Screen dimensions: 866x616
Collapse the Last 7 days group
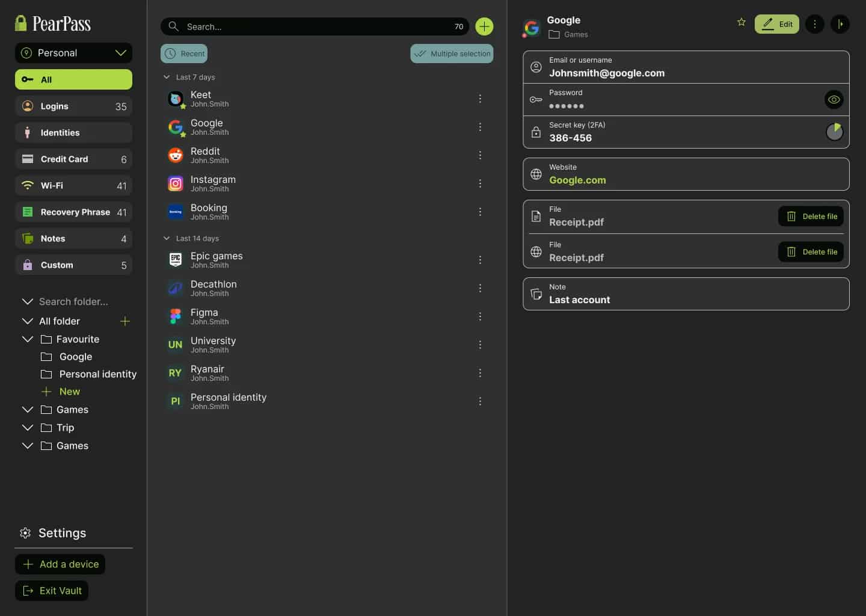point(167,77)
